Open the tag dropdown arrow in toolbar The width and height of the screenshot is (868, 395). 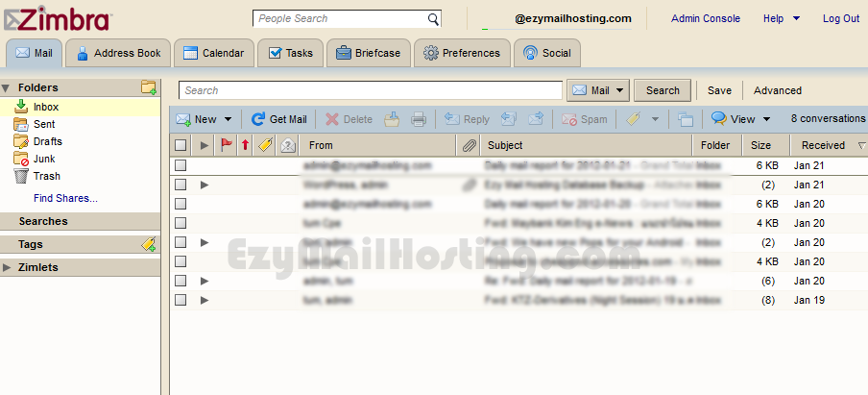[655, 119]
